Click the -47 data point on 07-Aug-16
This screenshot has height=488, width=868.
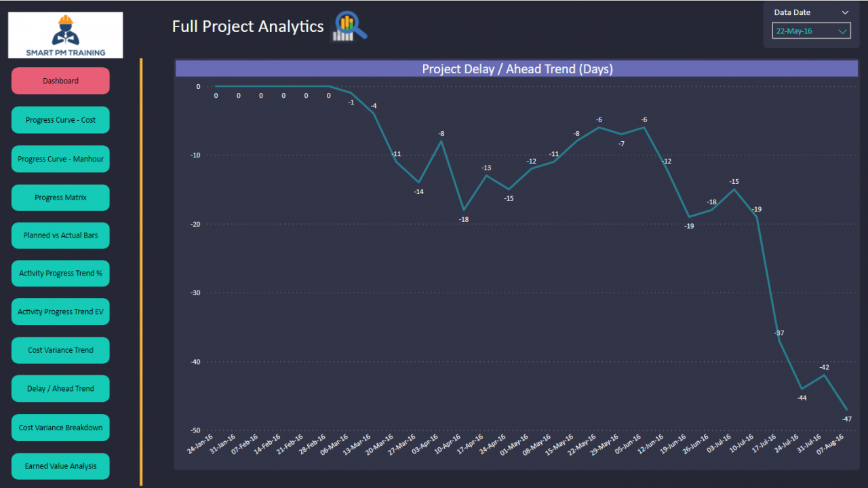[846, 409]
